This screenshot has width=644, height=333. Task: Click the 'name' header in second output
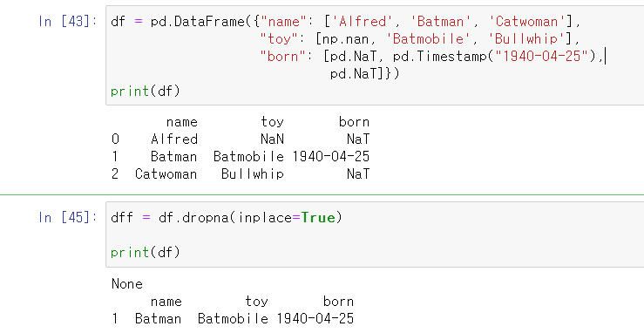[166, 302]
